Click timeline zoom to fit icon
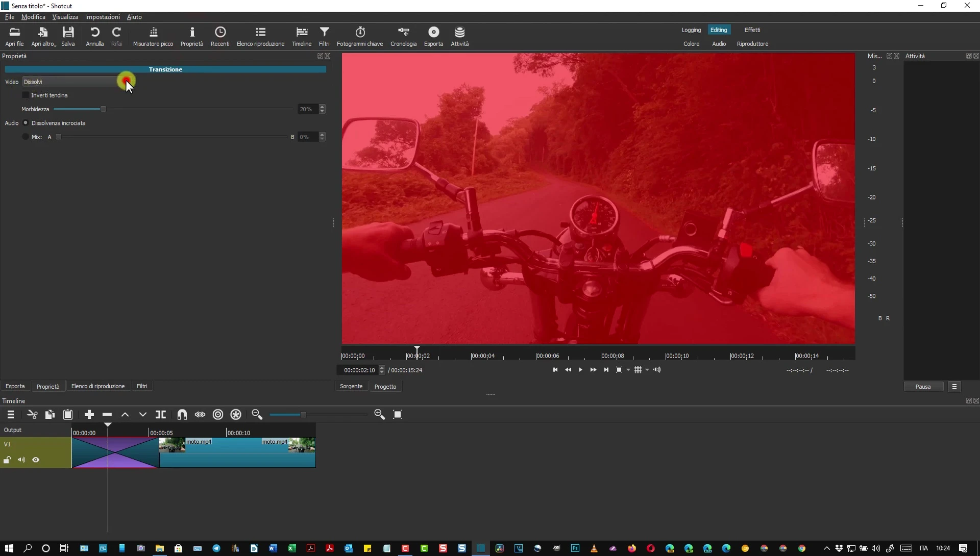Viewport: 980px width, 556px height. point(398,415)
